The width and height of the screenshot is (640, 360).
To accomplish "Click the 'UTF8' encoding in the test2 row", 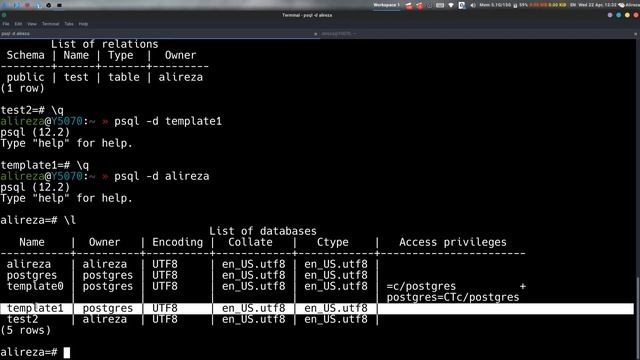I will coord(165,319).
